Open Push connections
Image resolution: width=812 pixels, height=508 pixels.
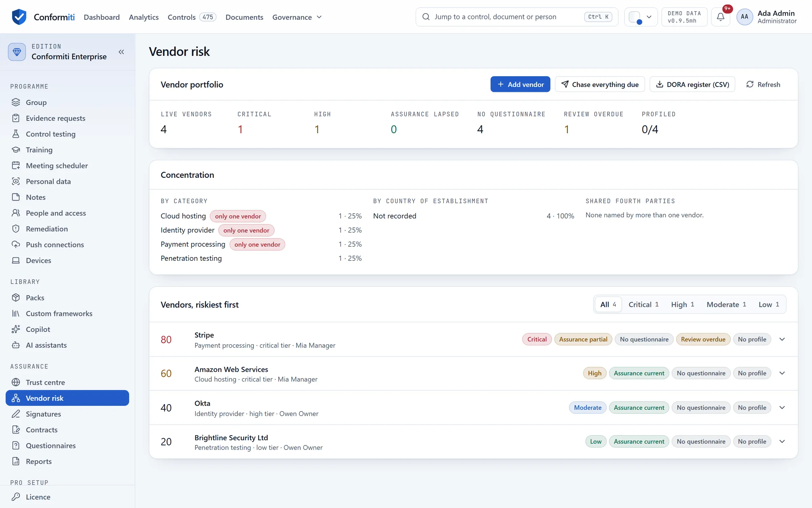[67, 245]
